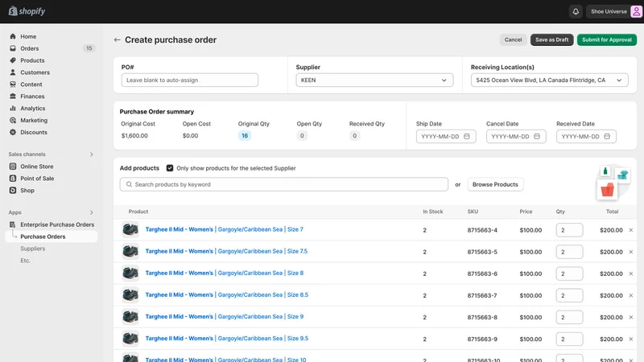Remove the Size 9.5 product row
The height and width of the screenshot is (362, 644).
631,339
